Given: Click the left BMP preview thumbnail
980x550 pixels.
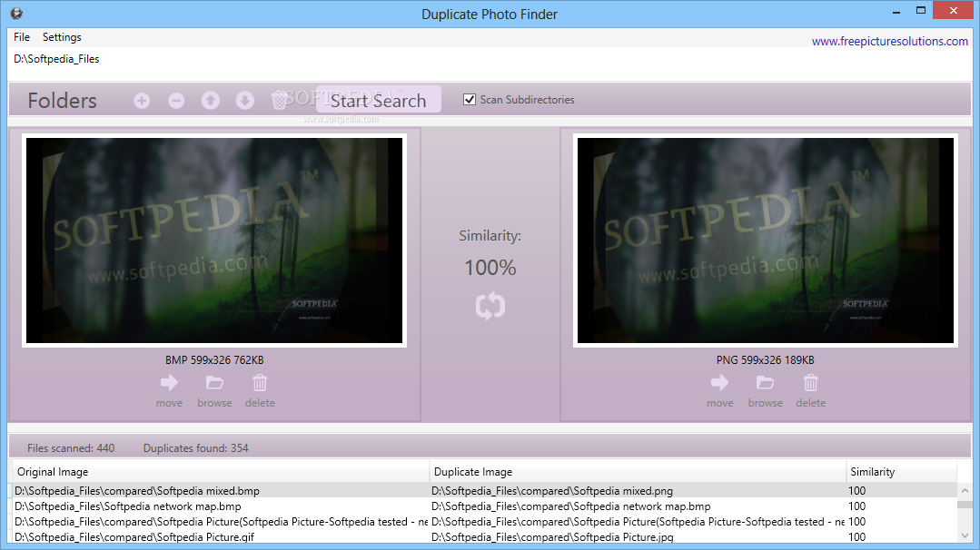Looking at the screenshot, I should (x=214, y=241).
